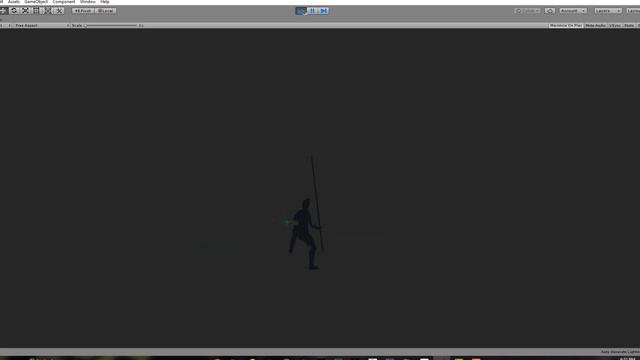Click the Auto Generate Lighting status text
This screenshot has height=360, width=640.
click(620, 352)
